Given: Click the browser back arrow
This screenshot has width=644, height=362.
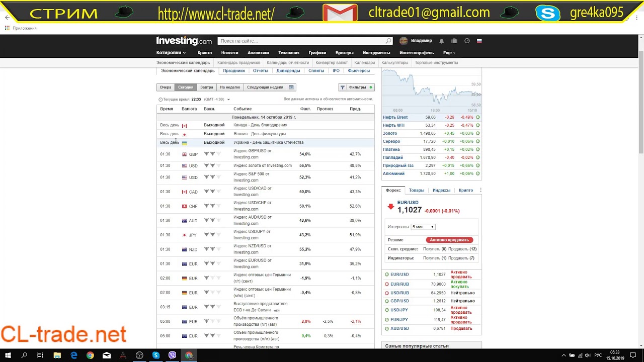Looking at the screenshot, I should 7,17.
